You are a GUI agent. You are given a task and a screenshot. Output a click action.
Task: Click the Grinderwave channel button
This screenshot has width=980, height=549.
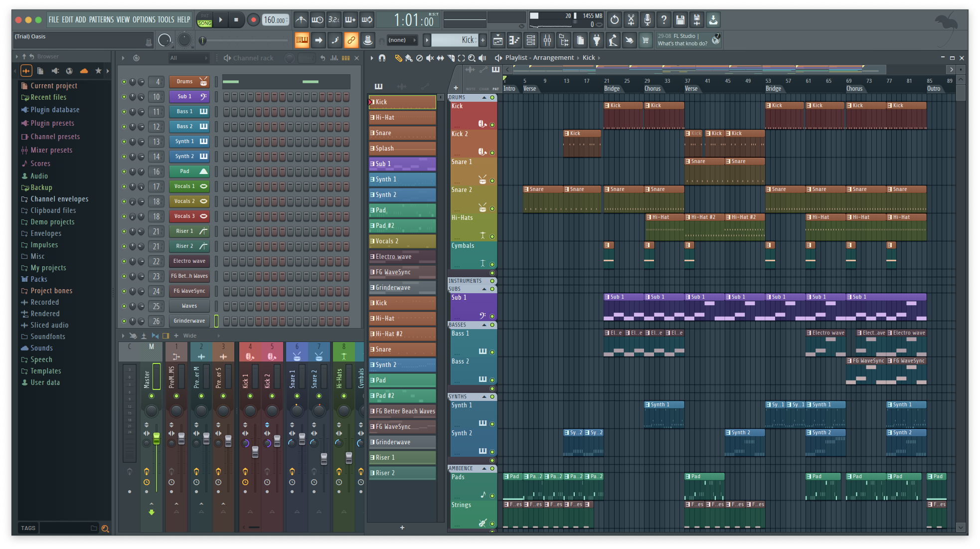pos(189,321)
